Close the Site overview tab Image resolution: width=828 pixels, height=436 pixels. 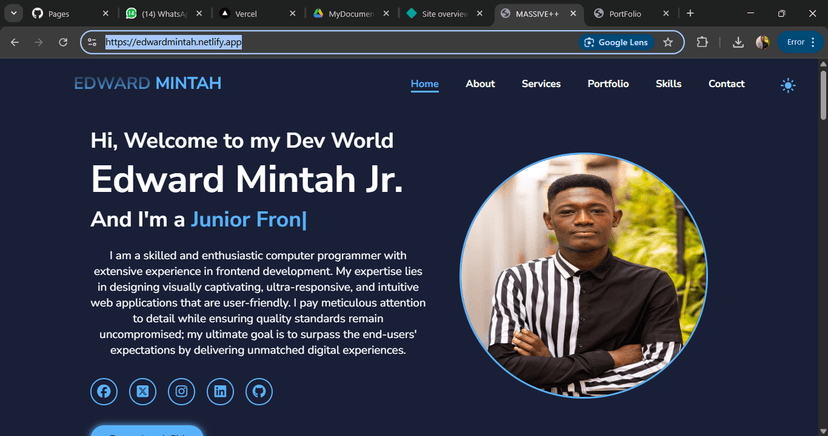pos(479,14)
